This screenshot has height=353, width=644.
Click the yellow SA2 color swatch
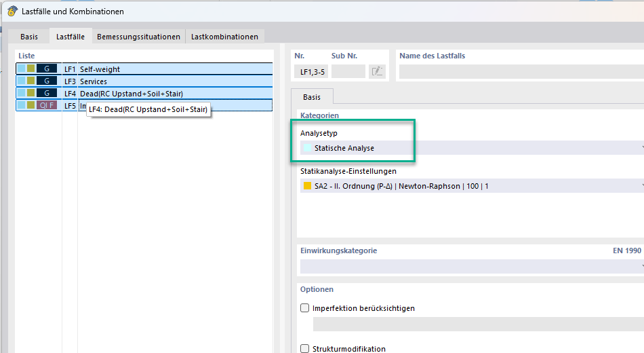pyautogui.click(x=307, y=186)
